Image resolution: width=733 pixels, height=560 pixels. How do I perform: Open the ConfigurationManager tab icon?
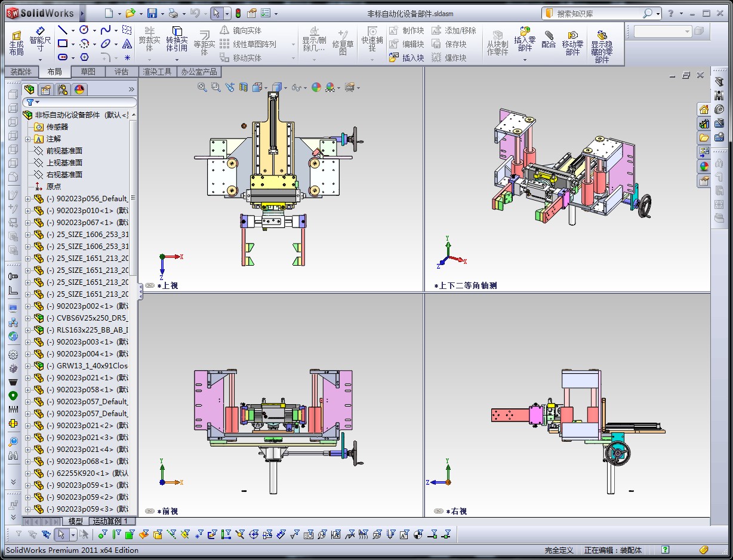pos(62,90)
